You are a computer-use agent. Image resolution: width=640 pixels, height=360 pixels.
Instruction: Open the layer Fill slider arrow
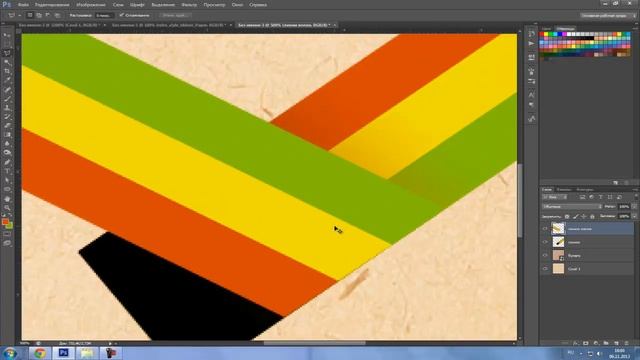(x=634, y=216)
